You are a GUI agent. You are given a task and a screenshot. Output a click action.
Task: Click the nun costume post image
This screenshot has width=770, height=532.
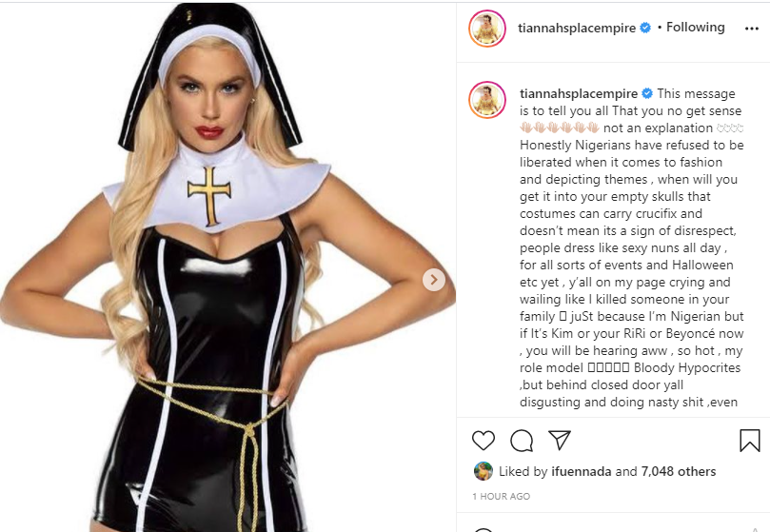[227, 267]
